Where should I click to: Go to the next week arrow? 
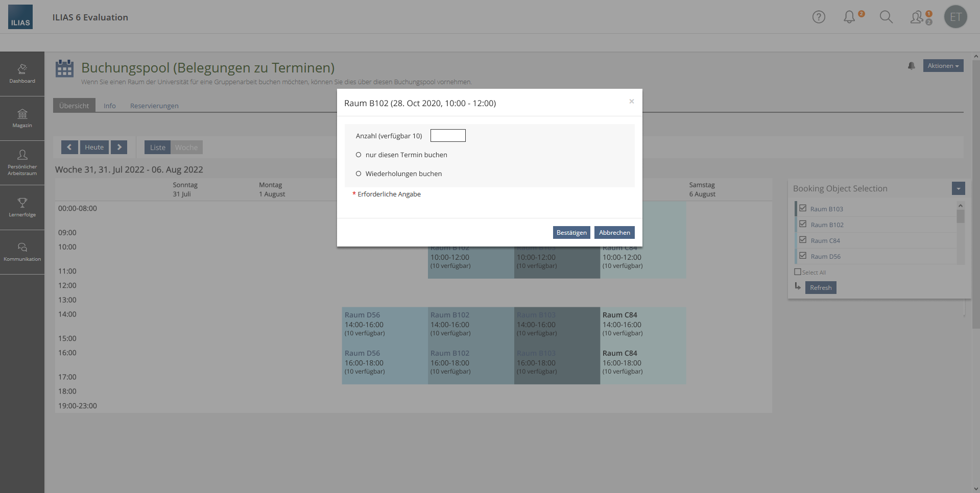119,147
